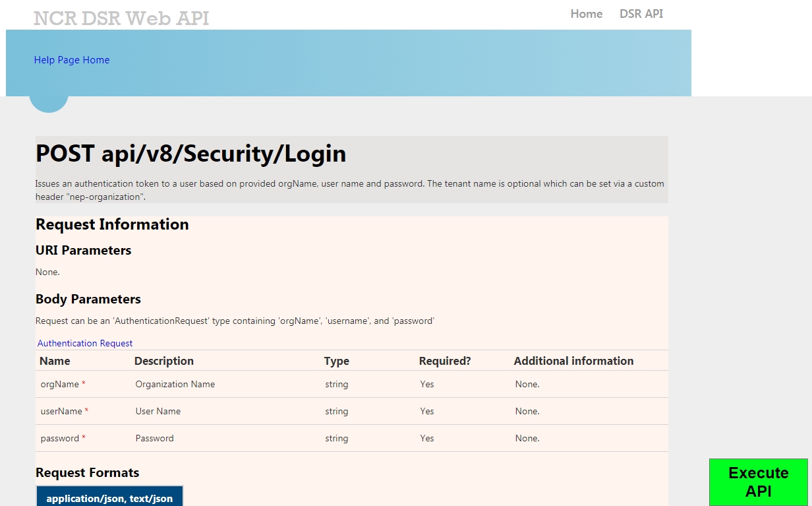This screenshot has height=506, width=812.
Task: Click the string type in orgName row
Action: click(337, 384)
